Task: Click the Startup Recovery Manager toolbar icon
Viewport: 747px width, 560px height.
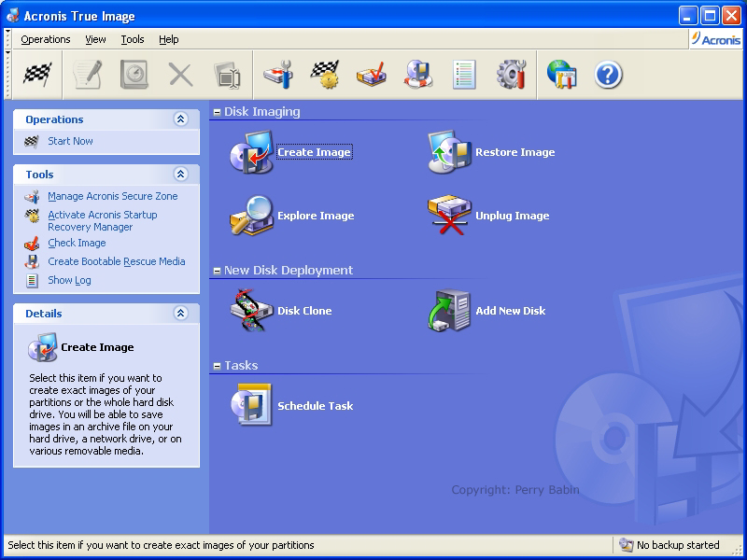Action: tap(324, 75)
